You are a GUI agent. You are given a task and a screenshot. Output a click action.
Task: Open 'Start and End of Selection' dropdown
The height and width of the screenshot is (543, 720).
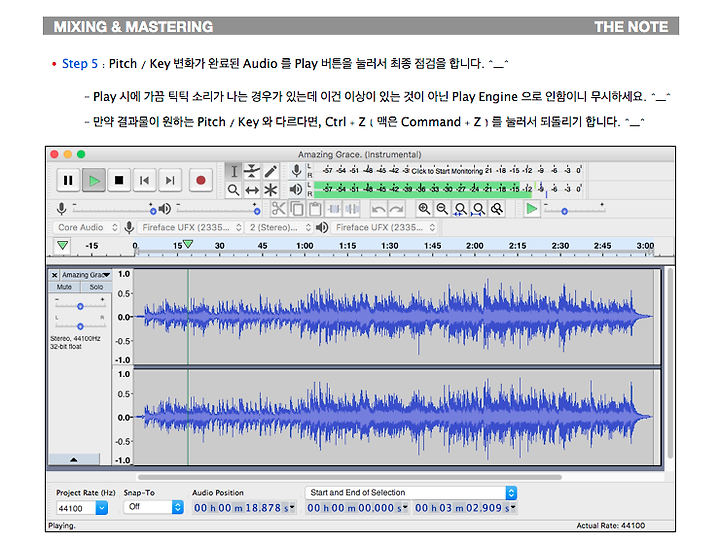click(411, 493)
